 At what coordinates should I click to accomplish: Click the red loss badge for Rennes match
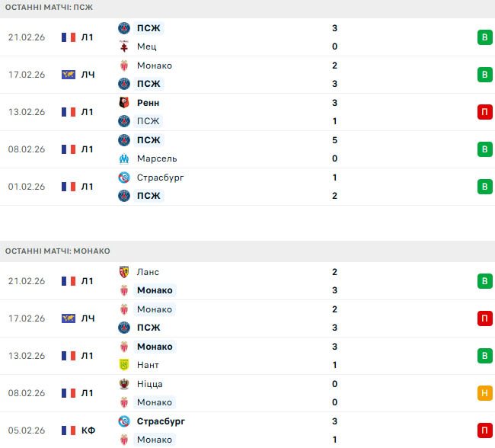(484, 112)
